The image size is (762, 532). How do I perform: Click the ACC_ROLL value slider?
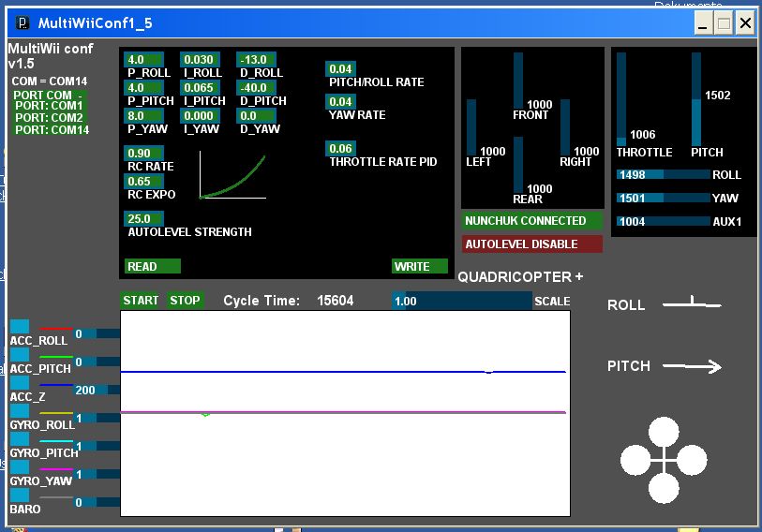coord(97,333)
